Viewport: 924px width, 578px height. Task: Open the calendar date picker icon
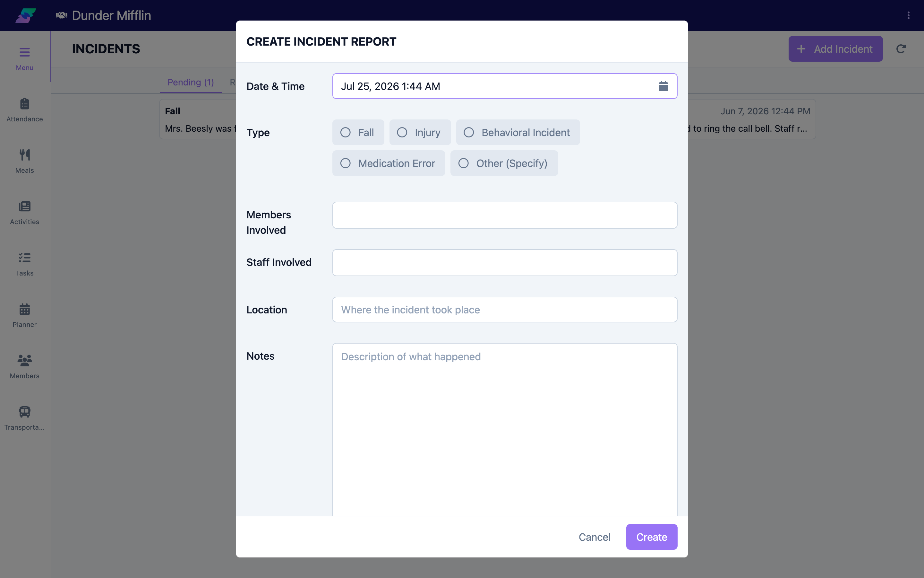point(663,86)
